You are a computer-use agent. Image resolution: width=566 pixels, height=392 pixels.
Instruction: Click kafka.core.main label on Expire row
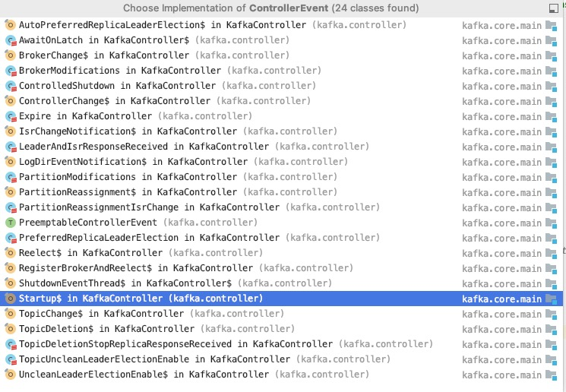(x=501, y=116)
